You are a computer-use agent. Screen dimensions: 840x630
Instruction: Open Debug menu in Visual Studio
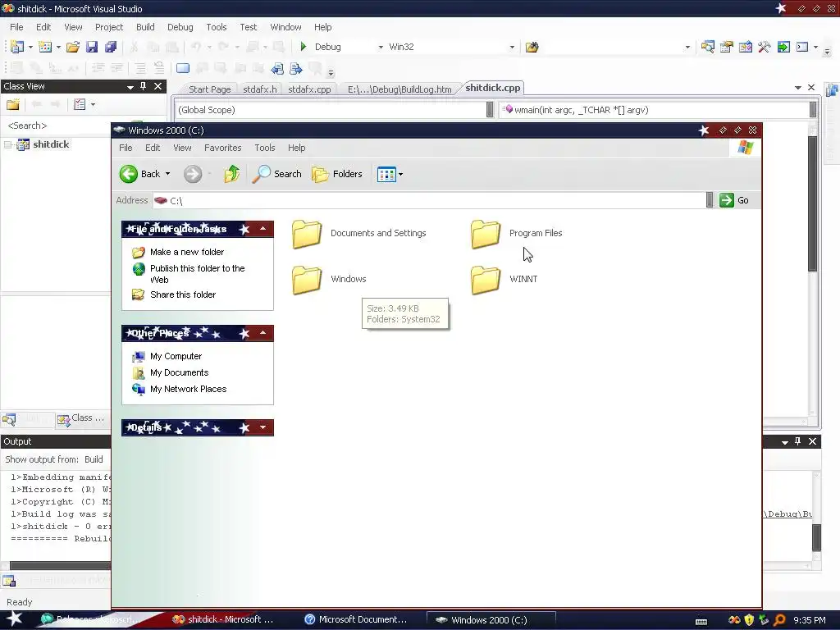click(x=180, y=27)
